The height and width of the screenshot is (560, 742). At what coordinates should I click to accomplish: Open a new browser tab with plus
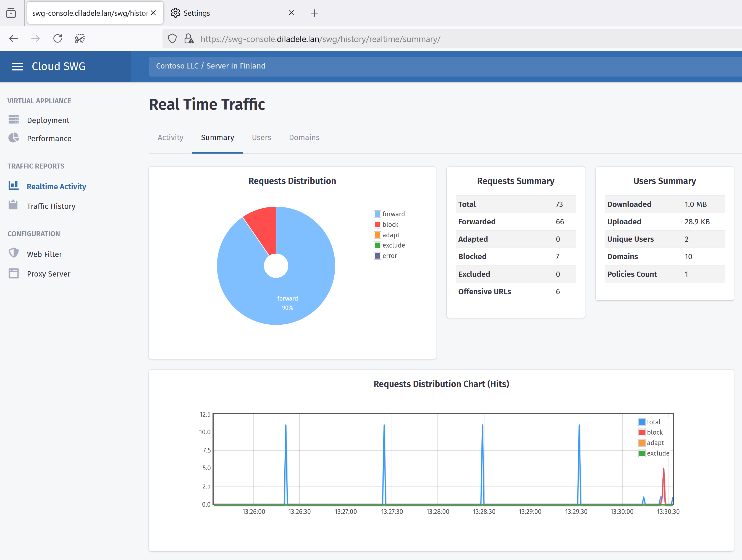[314, 13]
